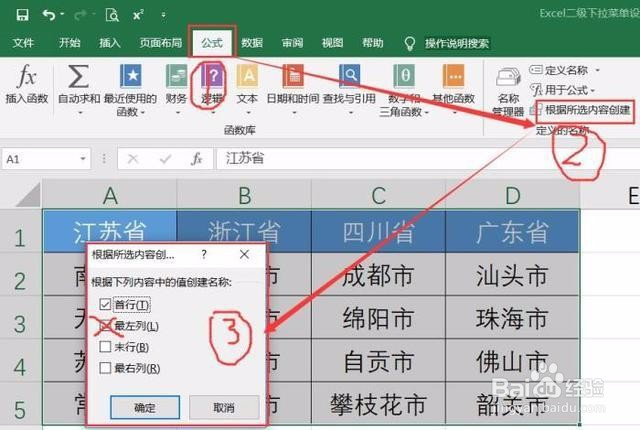Screen dimensions: 640x430
Task: Open the 文件 tab
Action: pos(23,43)
